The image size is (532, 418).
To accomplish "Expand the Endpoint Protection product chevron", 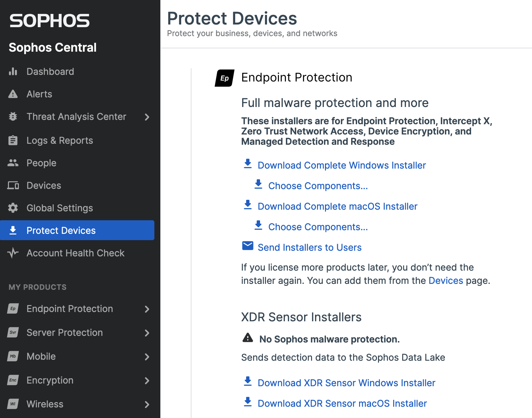I will point(147,309).
